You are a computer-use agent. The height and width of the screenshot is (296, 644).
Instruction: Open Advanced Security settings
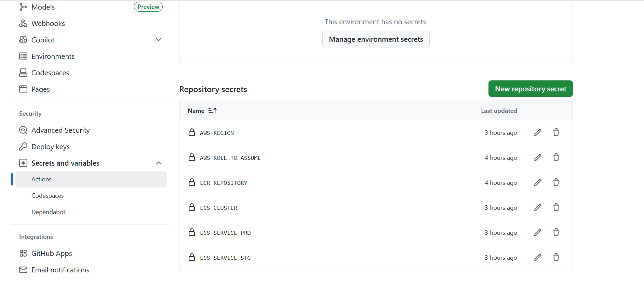click(61, 130)
